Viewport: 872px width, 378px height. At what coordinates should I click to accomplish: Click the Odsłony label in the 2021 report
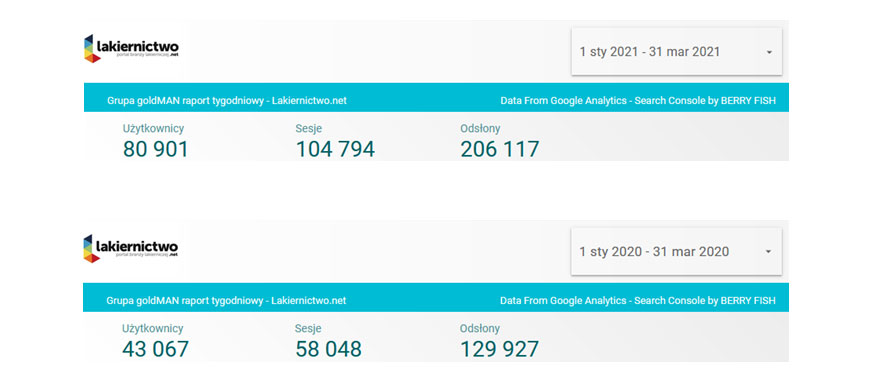pyautogui.click(x=480, y=129)
